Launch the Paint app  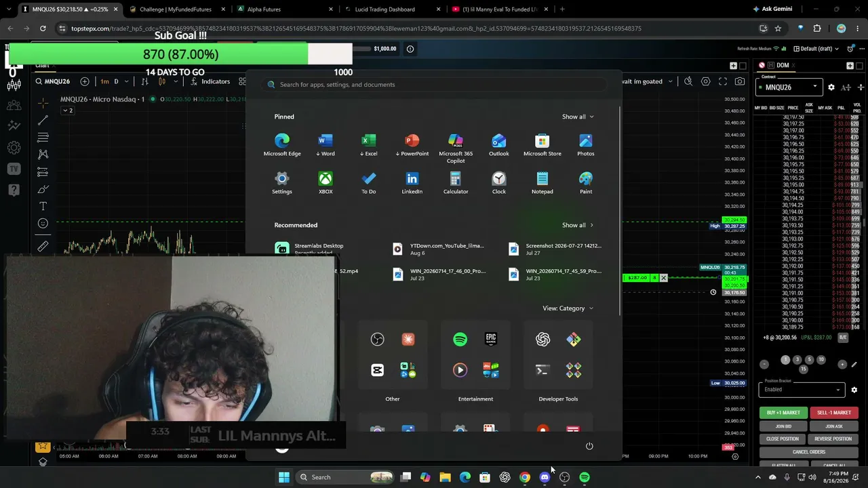586,183
